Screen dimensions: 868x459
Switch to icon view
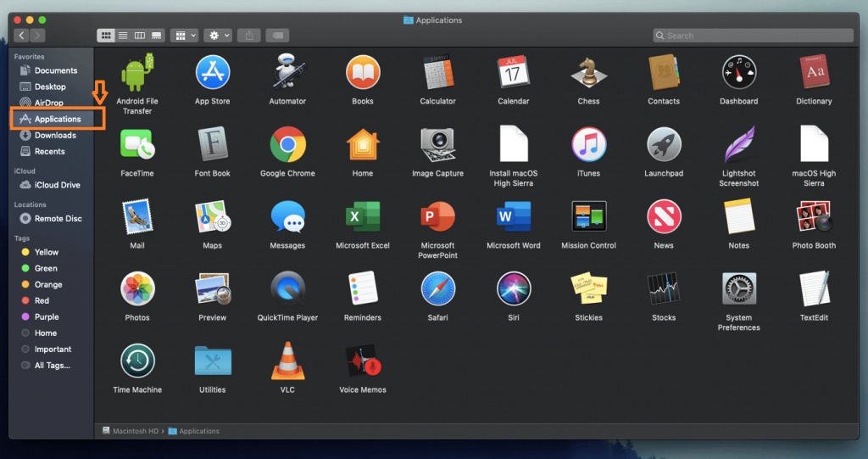106,36
